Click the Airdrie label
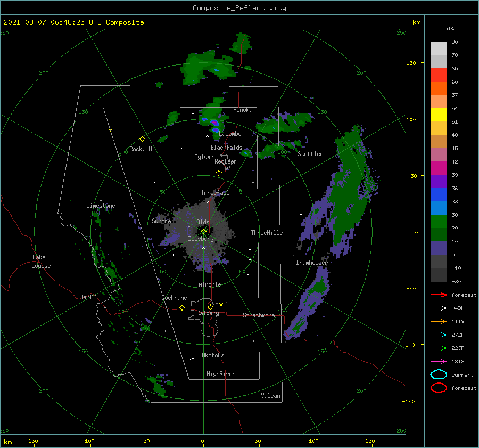479x448 pixels. (210, 284)
